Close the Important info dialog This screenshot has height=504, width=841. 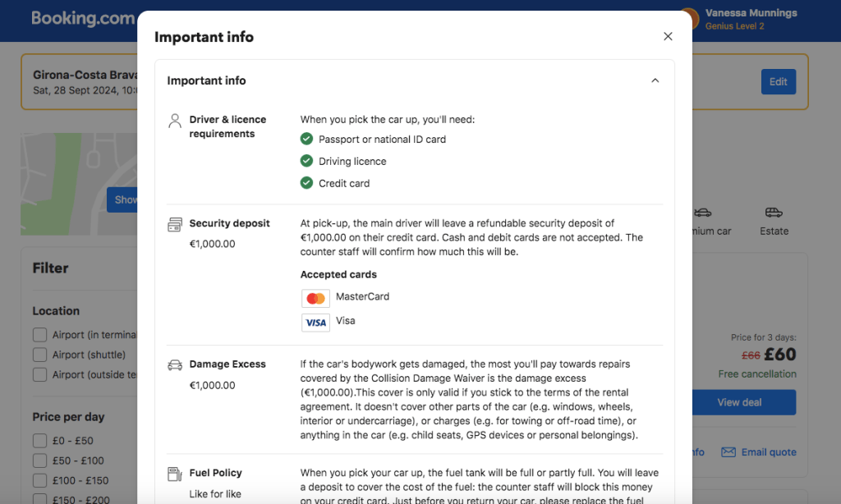pos(668,36)
